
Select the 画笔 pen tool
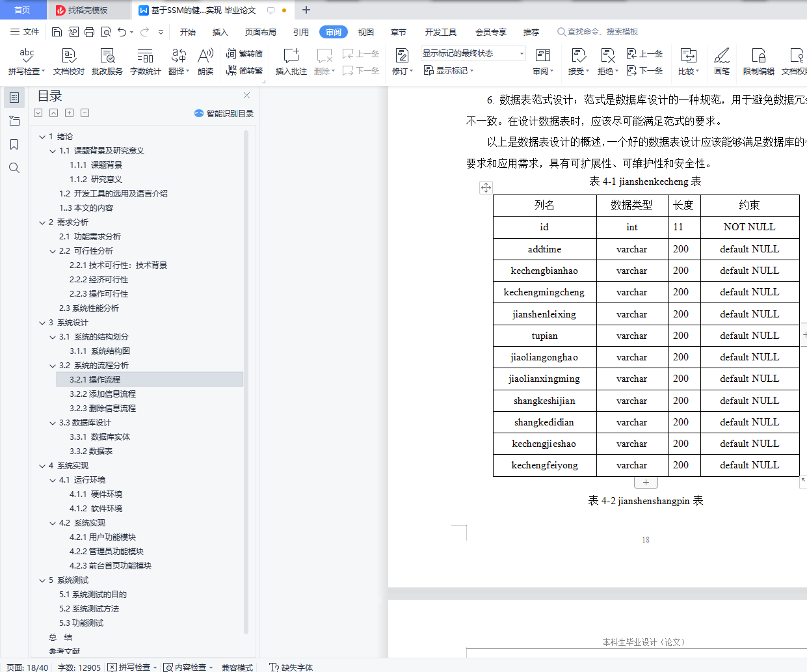[722, 62]
